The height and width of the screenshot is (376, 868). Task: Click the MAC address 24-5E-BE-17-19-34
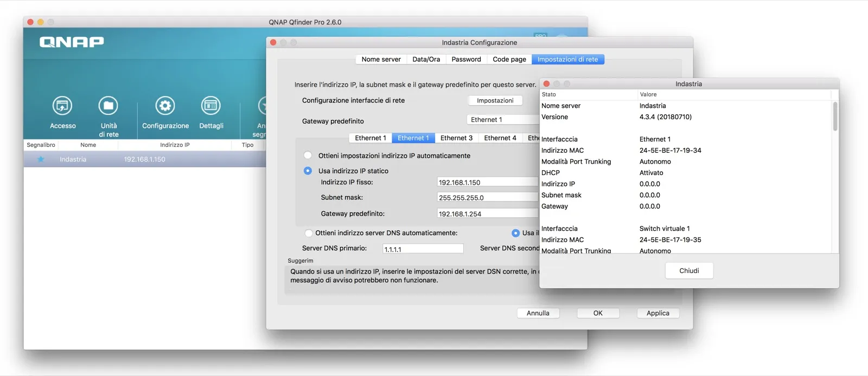point(670,151)
